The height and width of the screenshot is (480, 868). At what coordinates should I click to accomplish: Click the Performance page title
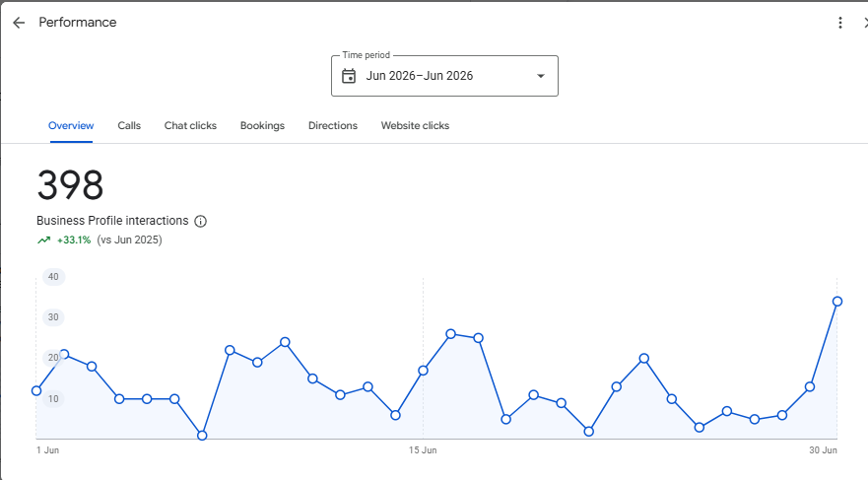[x=78, y=22]
